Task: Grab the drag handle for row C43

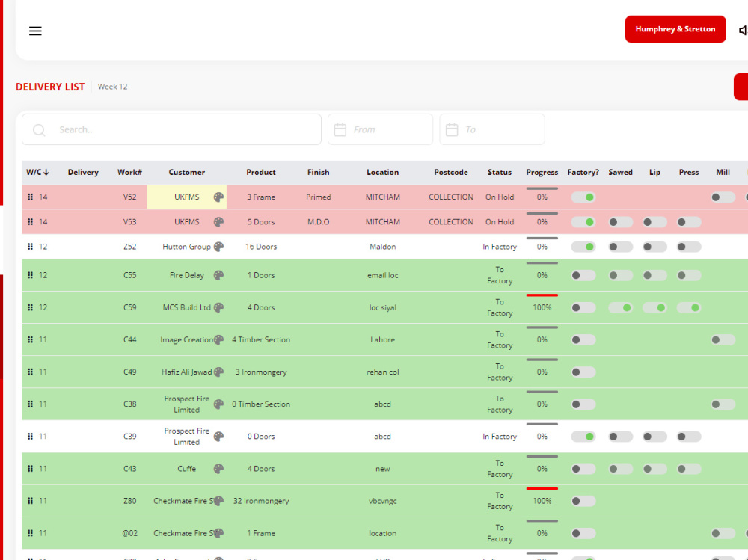Action: click(x=30, y=469)
